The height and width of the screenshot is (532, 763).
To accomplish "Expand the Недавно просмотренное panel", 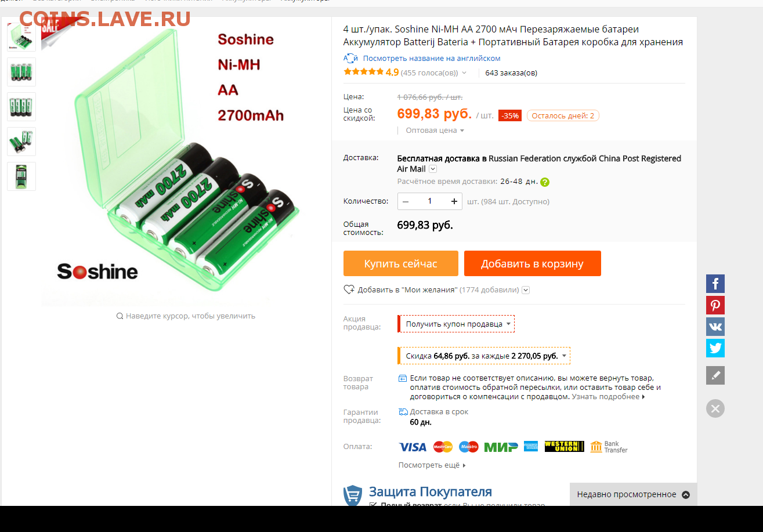I will [634, 494].
